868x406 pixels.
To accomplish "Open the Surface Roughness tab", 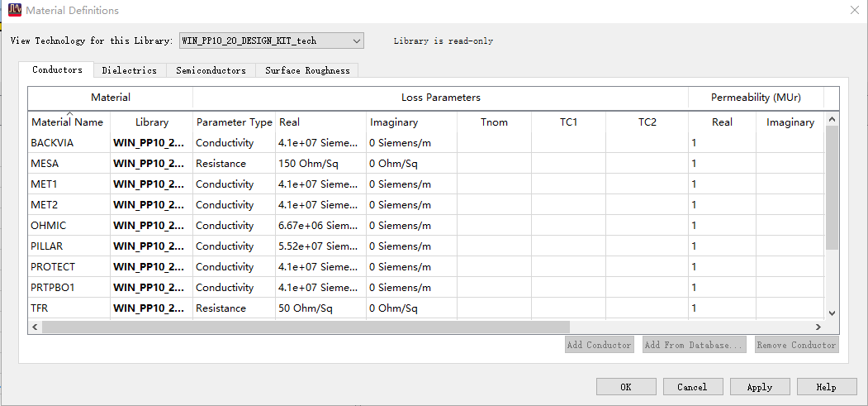I will (307, 70).
